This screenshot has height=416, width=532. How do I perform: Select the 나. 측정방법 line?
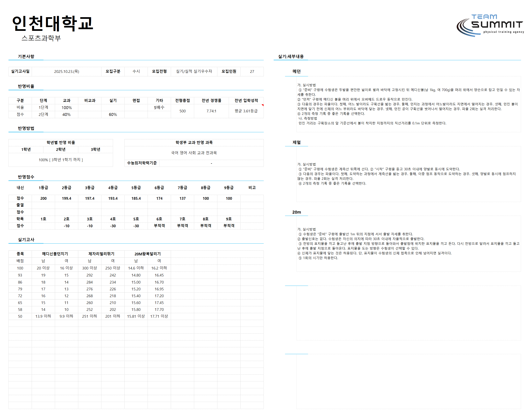[x=308, y=118]
